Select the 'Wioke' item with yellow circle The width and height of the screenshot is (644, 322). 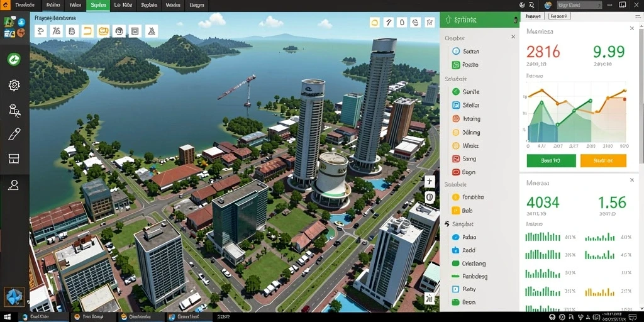[x=465, y=145]
